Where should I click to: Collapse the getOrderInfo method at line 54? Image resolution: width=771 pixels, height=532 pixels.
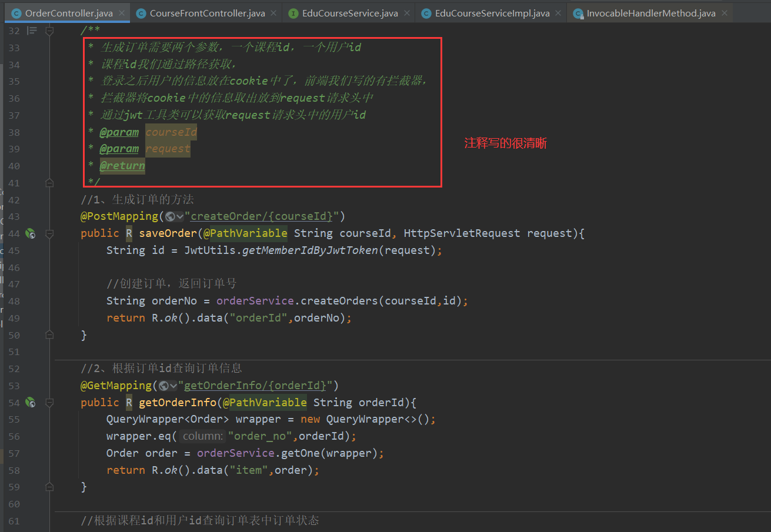49,403
